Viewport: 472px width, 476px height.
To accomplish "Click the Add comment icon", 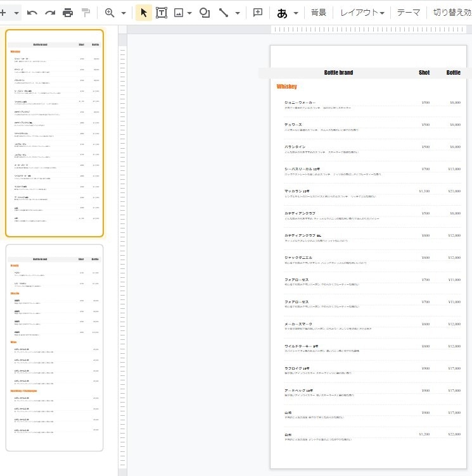I will (x=258, y=13).
